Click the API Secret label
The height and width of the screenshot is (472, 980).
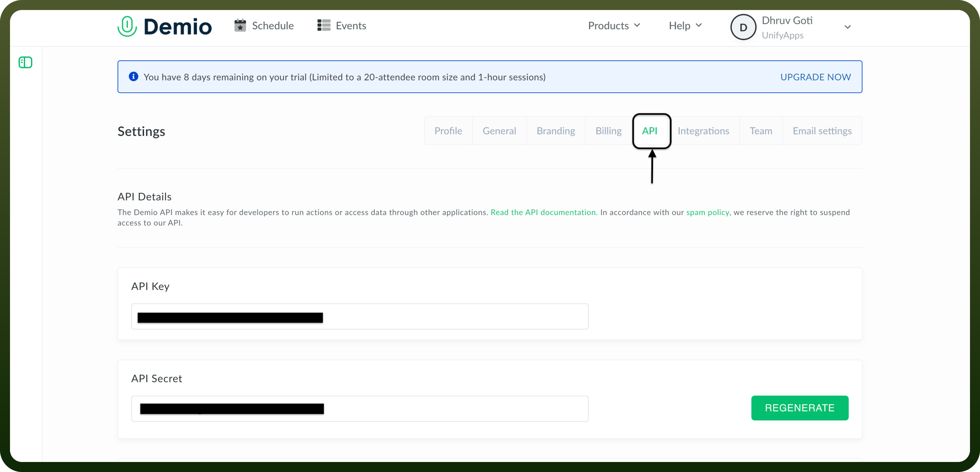(156, 378)
